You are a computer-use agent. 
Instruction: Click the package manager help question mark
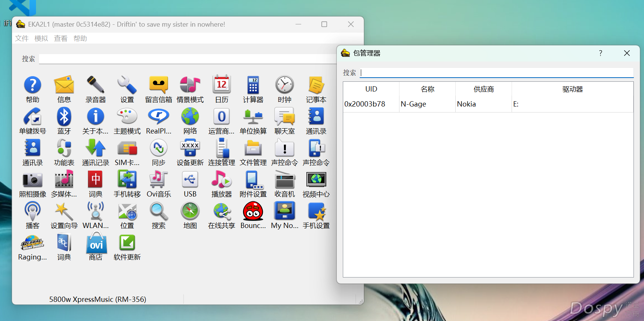coord(600,53)
